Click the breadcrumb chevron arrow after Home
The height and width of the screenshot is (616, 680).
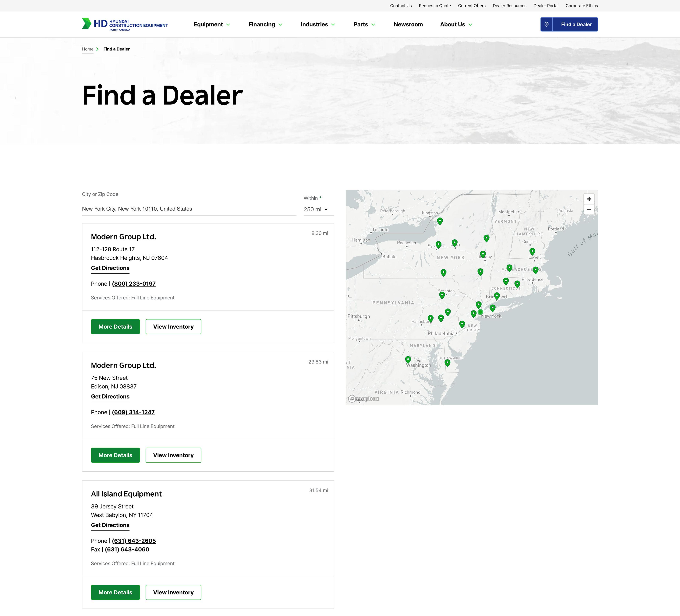[97, 49]
